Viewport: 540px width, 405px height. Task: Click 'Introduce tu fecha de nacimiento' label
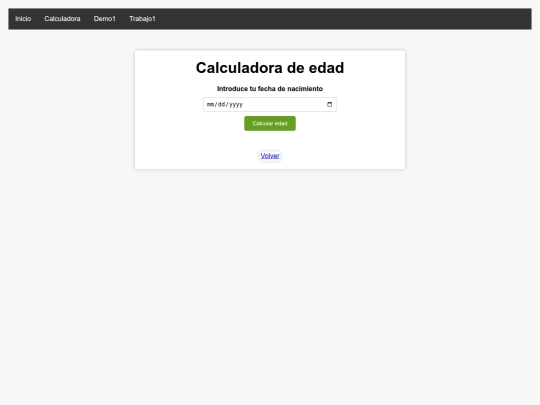coord(270,89)
